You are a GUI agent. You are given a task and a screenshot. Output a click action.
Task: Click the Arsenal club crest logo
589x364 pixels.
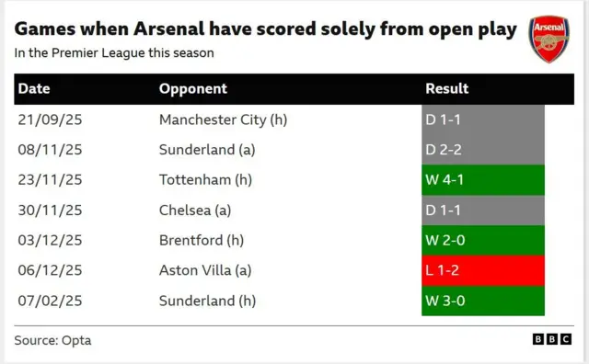549,39
